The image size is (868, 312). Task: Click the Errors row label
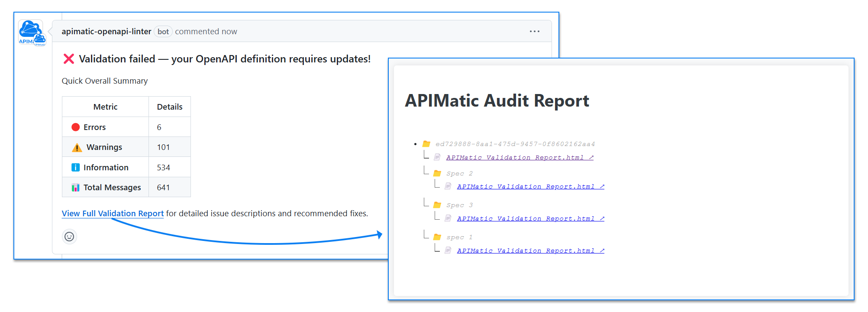point(94,127)
